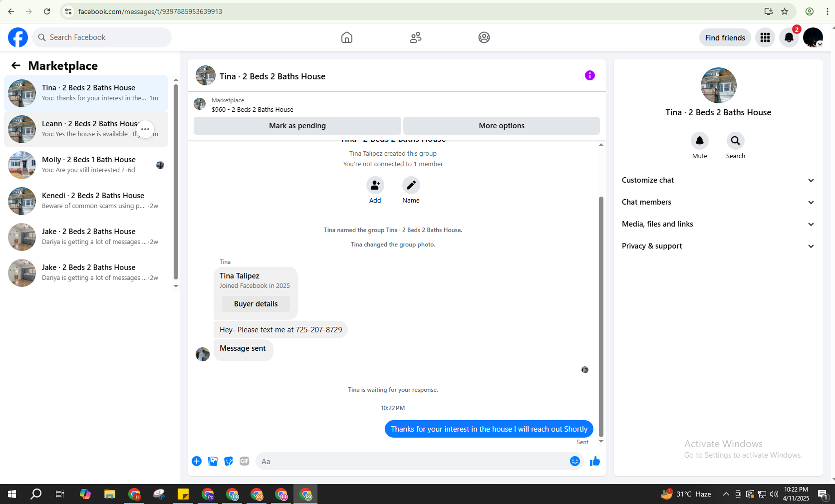835x504 pixels.
Task: Open Windows Start menu
Action: coord(12,494)
